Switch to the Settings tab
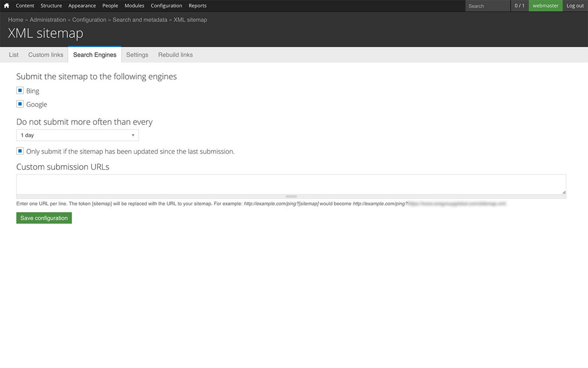 coord(137,55)
